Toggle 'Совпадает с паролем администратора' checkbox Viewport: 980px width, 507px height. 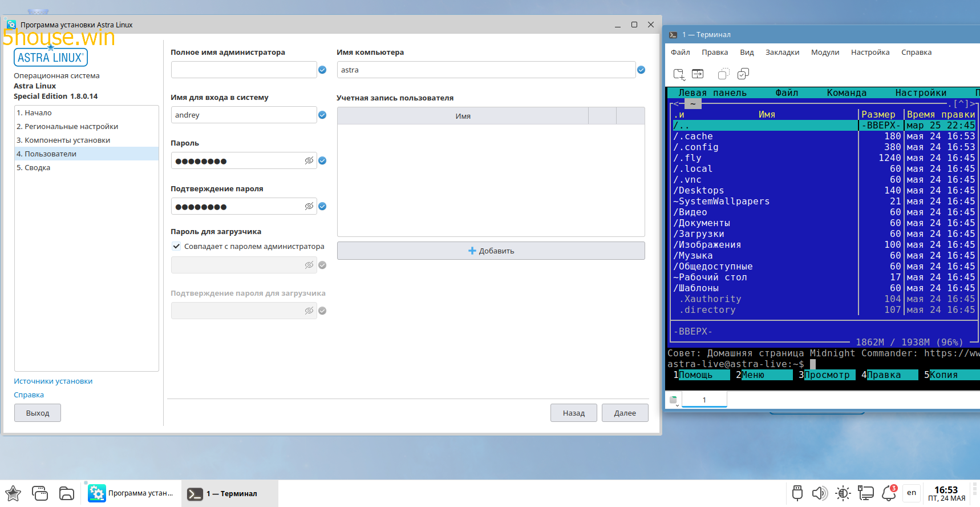coord(176,246)
